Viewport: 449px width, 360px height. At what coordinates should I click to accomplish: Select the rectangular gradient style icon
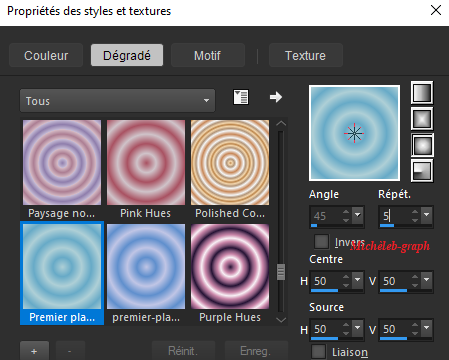(x=422, y=119)
